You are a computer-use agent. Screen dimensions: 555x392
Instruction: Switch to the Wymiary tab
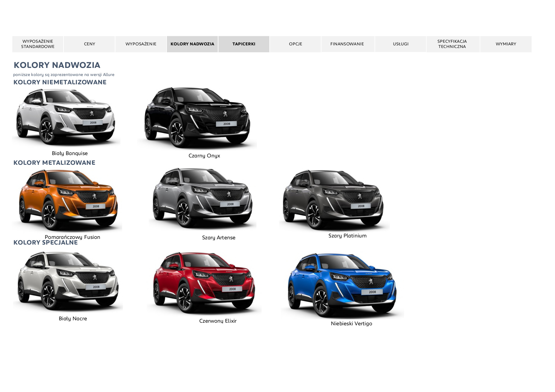coord(506,44)
